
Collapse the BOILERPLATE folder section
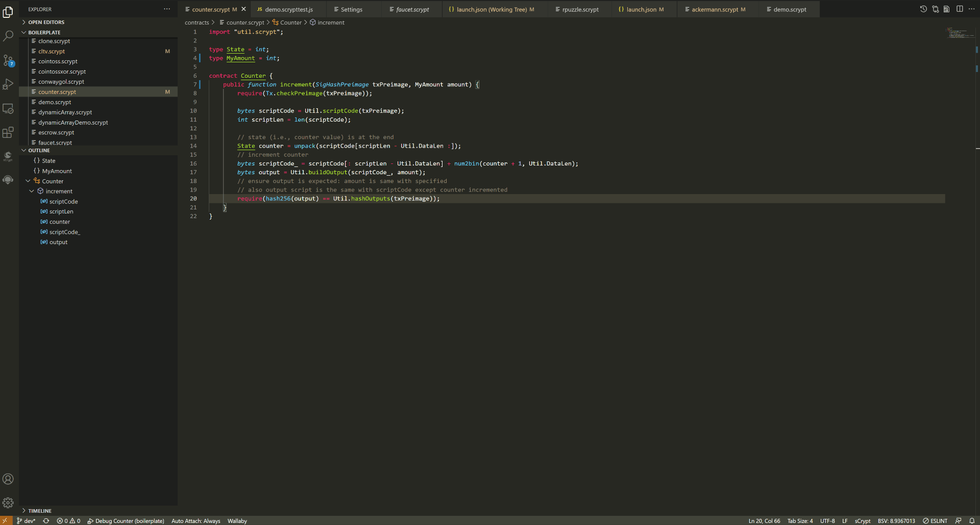[99, 32]
